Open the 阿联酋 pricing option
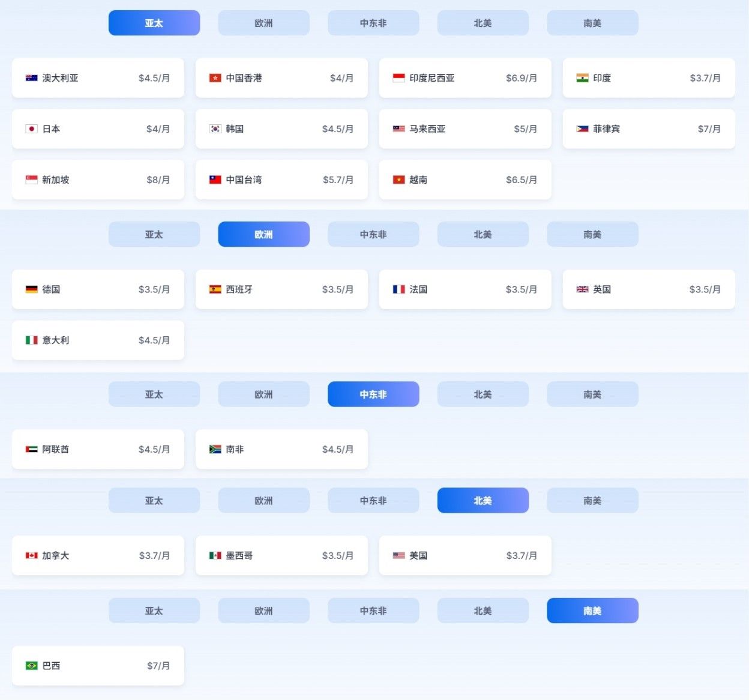The width and height of the screenshot is (749, 700). click(98, 448)
